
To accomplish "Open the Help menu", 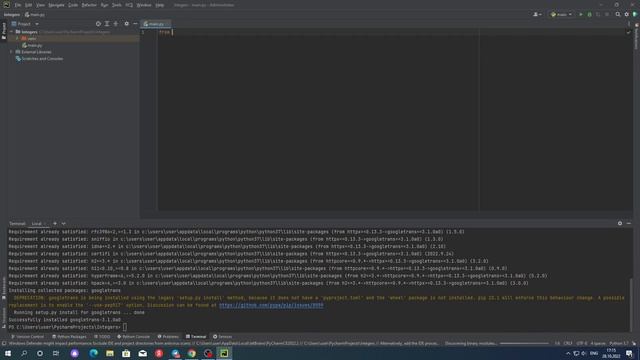I will pos(160,5).
